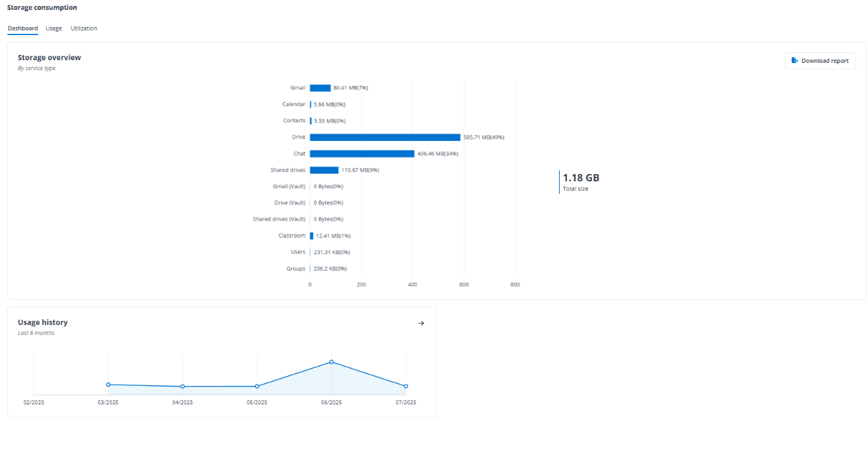Select the Chat storage bar in the chart
868x454 pixels.
[361, 153]
